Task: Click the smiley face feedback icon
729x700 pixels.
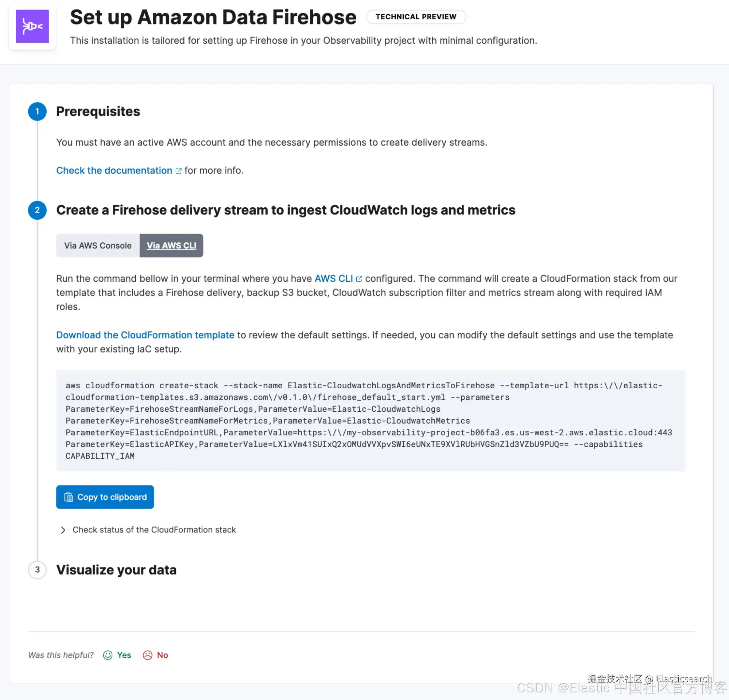Action: [108, 655]
